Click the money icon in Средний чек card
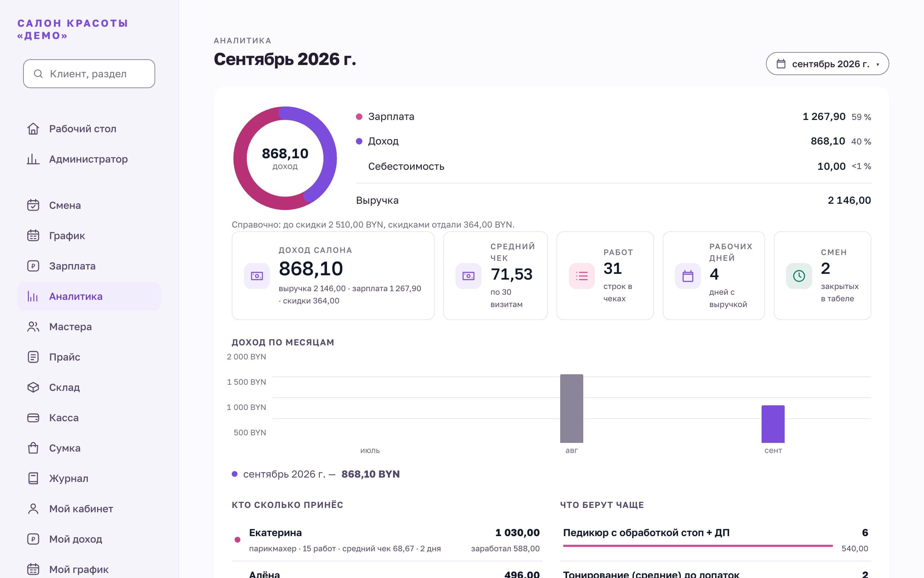 468,276
